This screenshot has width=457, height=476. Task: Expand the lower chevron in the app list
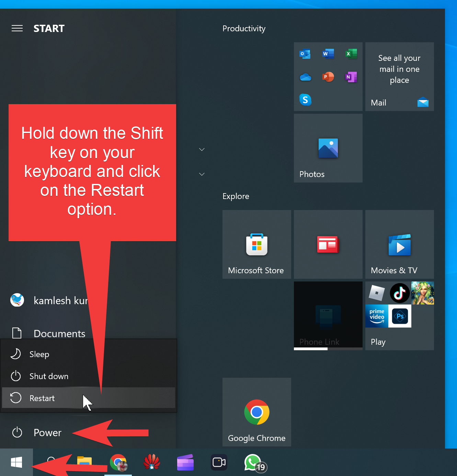pyautogui.click(x=202, y=174)
